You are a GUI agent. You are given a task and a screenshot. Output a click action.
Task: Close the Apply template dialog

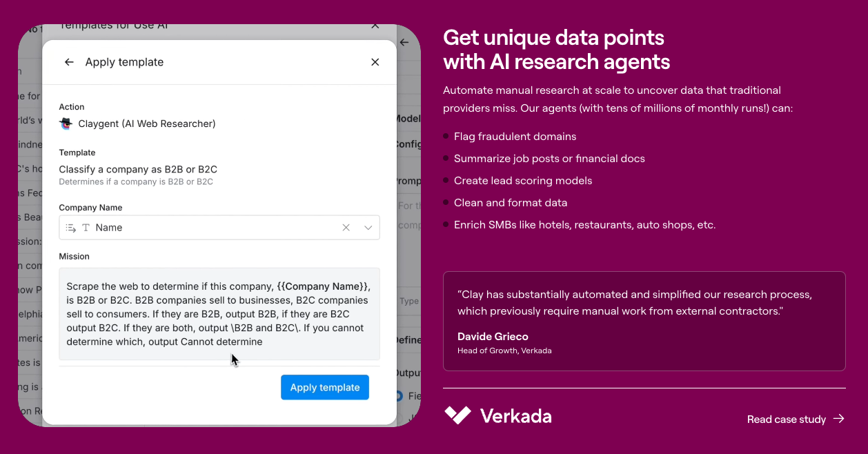coord(375,62)
